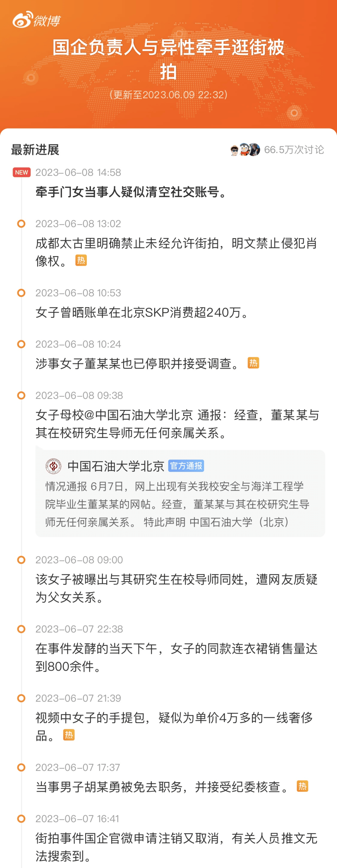Tap the Weibo logo icon

pos(37,20)
